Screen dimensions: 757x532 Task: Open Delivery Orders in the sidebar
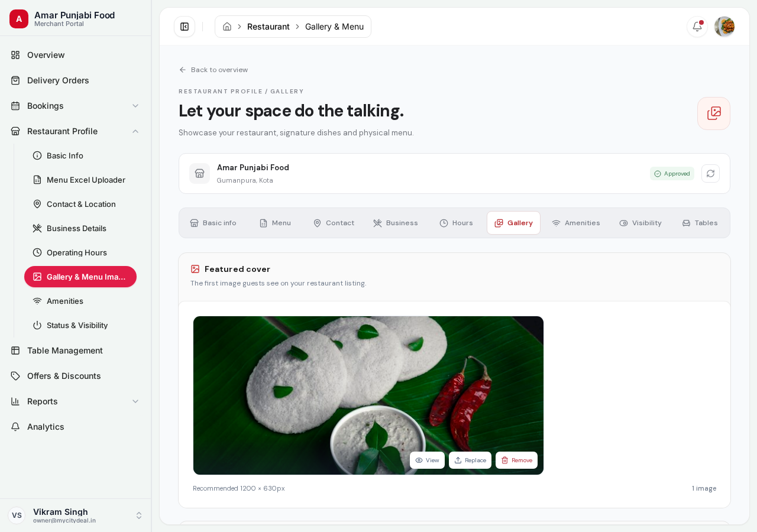click(x=76, y=80)
